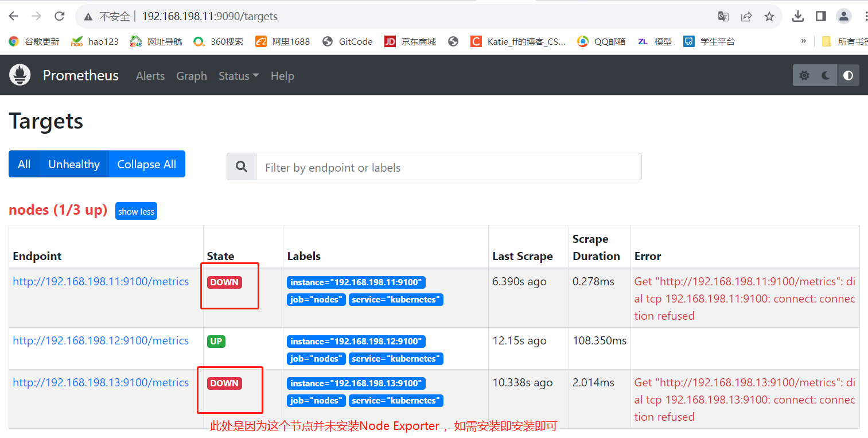Open the Help menu item
Viewport: 868px width, 438px height.
[x=282, y=76]
